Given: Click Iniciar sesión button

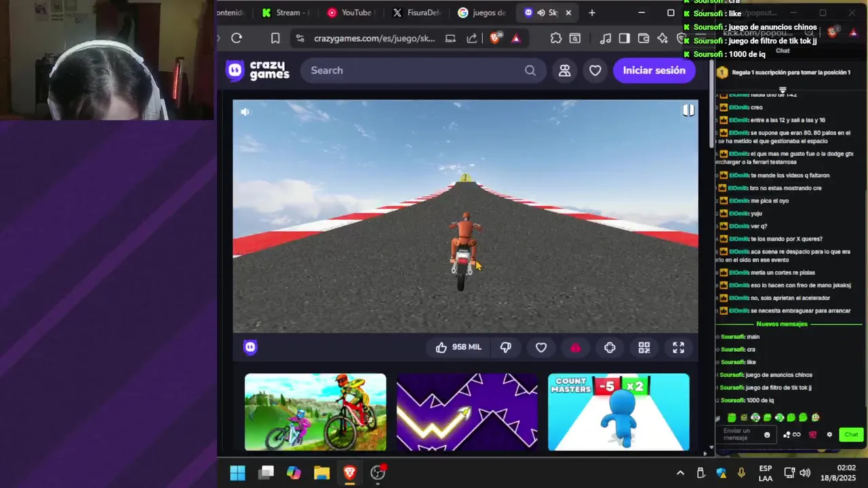Looking at the screenshot, I should pos(654,70).
